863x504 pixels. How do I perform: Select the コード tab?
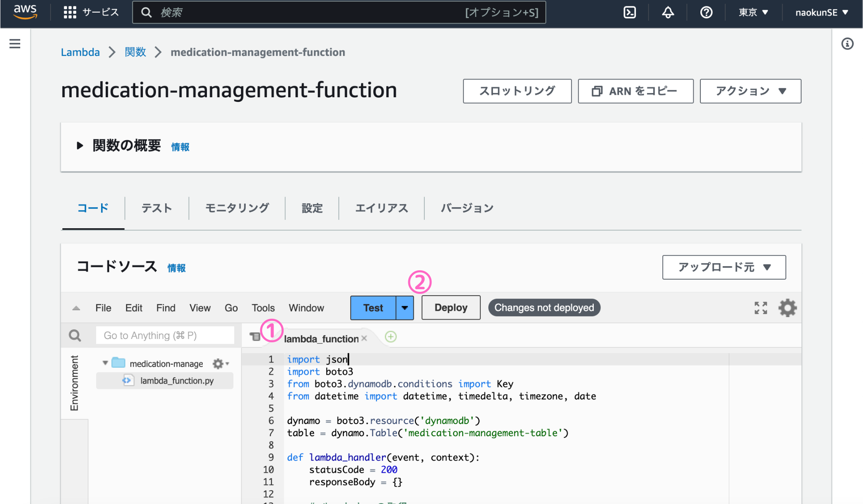[x=93, y=208]
